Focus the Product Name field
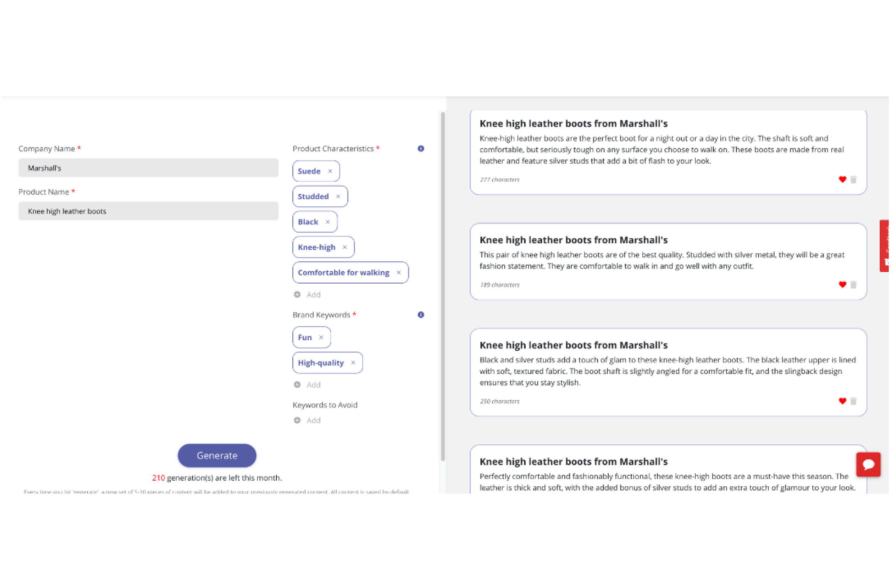The image size is (892, 588). [x=148, y=211]
